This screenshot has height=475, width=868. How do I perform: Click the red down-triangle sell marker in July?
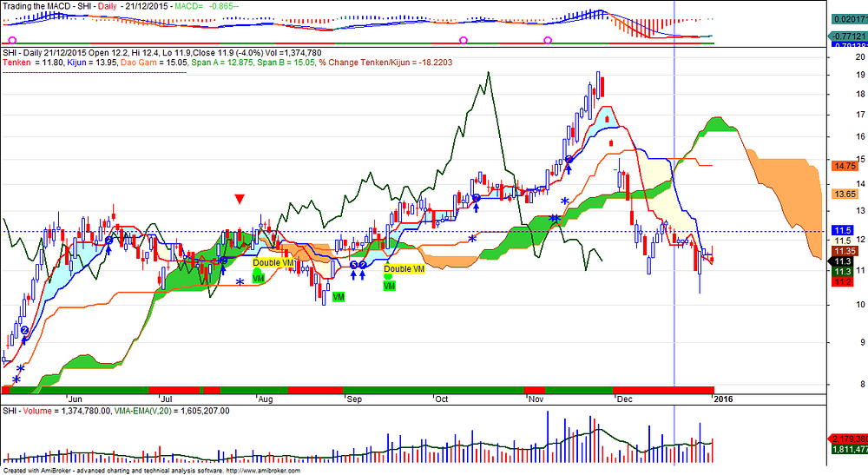[x=240, y=200]
